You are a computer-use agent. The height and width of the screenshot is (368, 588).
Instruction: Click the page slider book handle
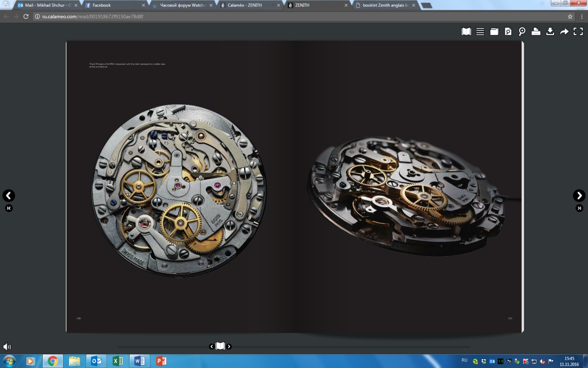220,346
